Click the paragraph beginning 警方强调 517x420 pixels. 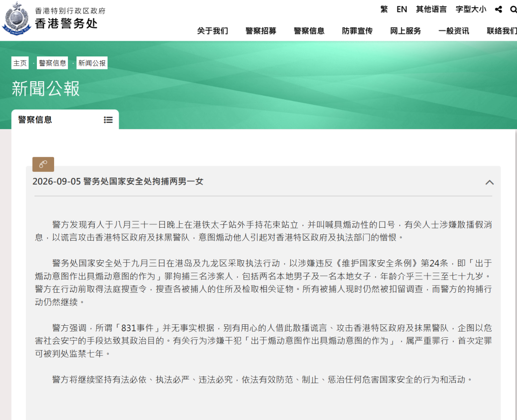pos(263,341)
